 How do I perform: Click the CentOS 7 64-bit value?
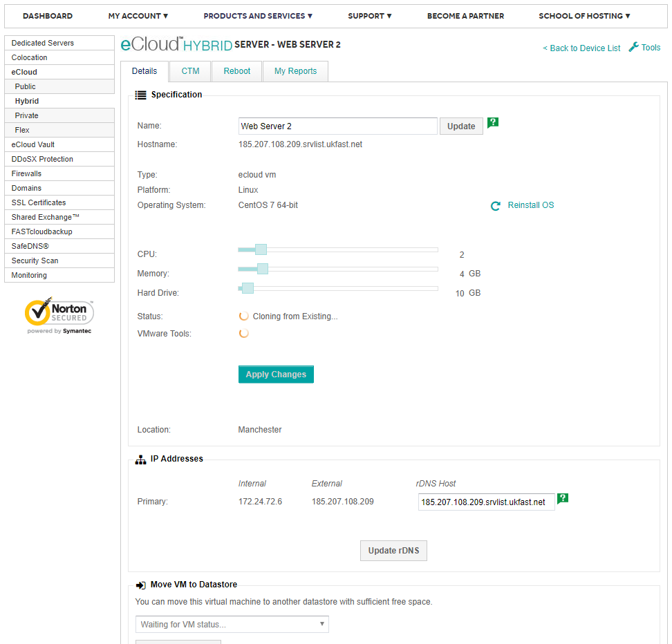pos(268,205)
